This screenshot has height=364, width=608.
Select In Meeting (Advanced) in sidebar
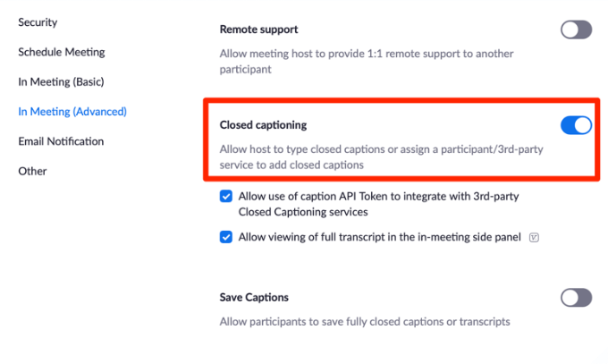[72, 112]
